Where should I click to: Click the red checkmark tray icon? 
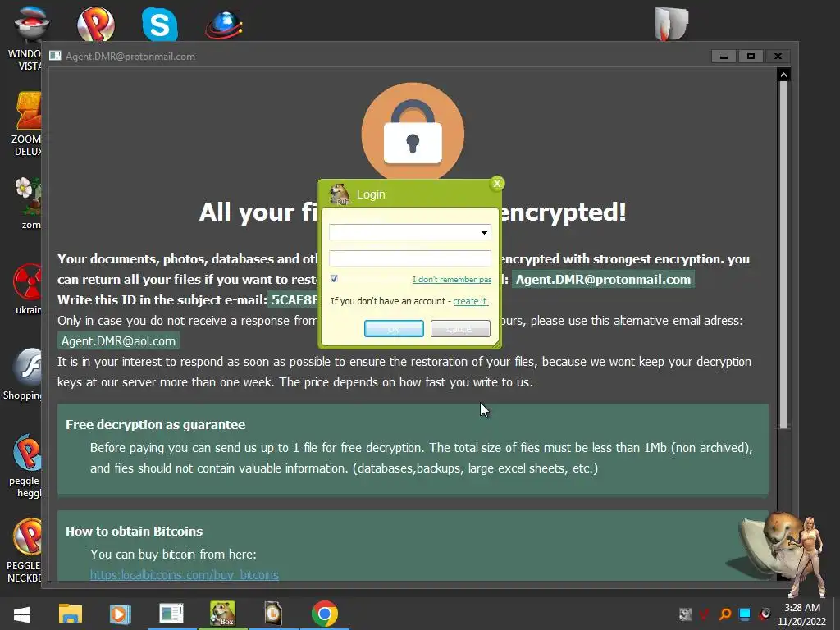click(705, 614)
